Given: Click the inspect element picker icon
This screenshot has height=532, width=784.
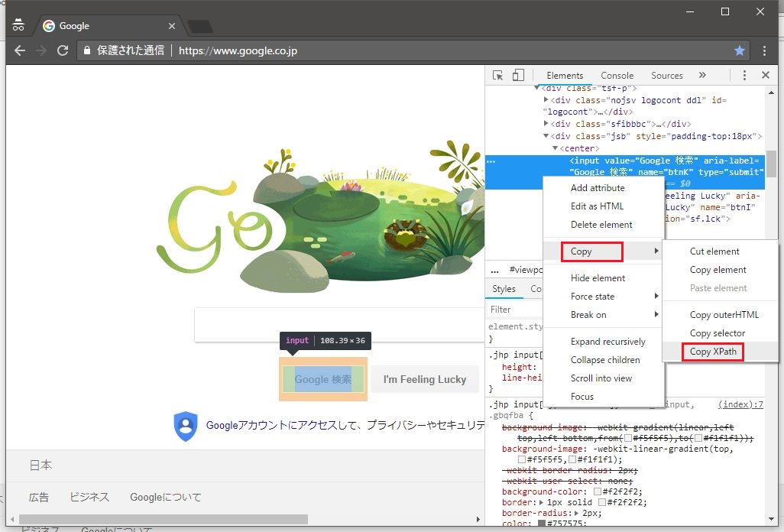Looking at the screenshot, I should [x=498, y=75].
